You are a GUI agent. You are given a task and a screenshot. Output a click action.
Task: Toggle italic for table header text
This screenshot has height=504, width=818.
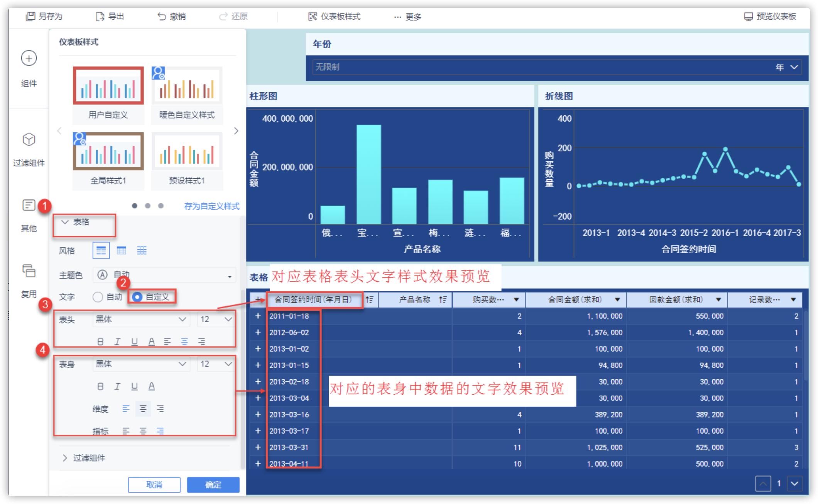[x=117, y=342]
